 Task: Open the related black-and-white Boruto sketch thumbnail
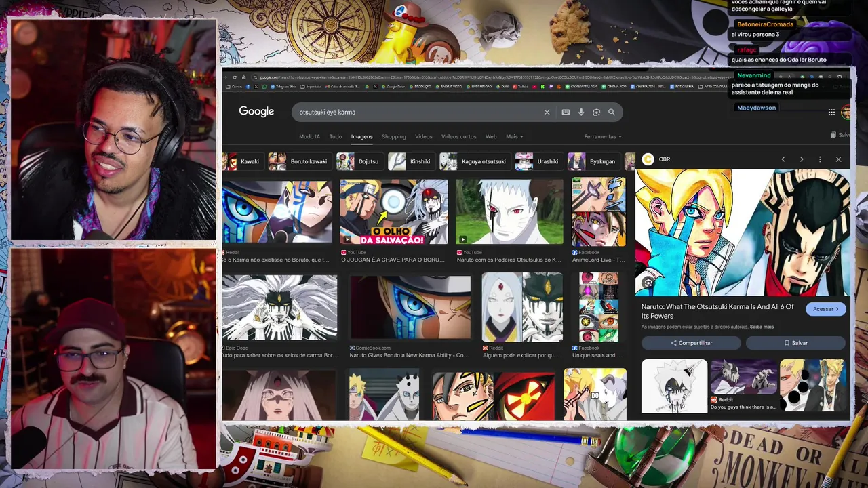674,386
